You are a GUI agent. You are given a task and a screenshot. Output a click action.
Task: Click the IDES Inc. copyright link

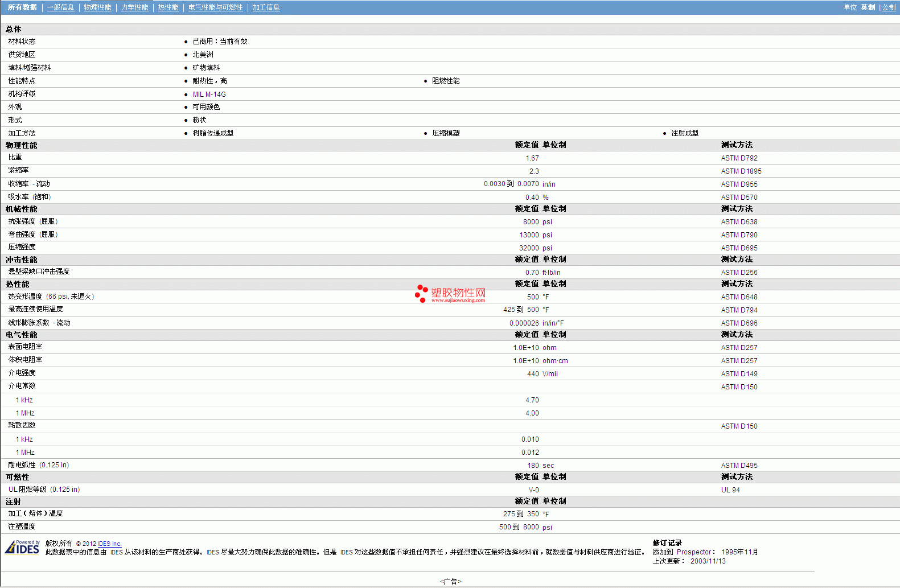tap(109, 544)
